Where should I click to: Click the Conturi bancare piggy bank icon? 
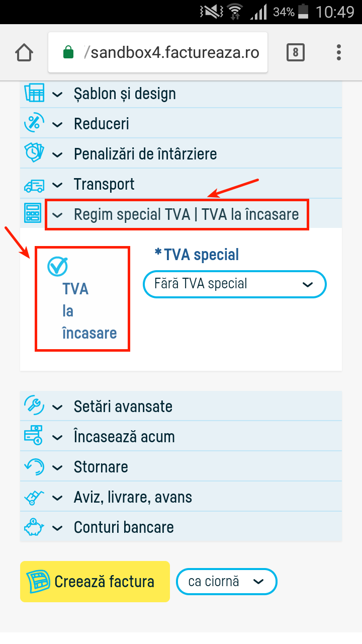pyautogui.click(x=32, y=527)
